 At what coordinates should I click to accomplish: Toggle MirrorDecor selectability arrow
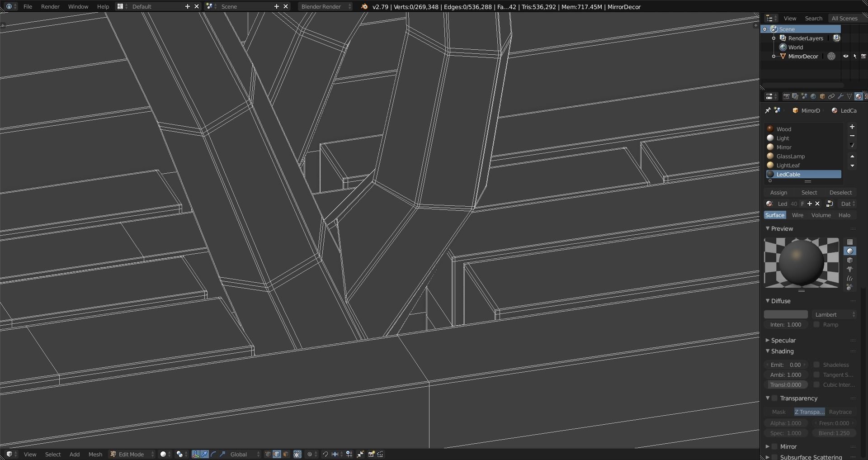(x=854, y=57)
